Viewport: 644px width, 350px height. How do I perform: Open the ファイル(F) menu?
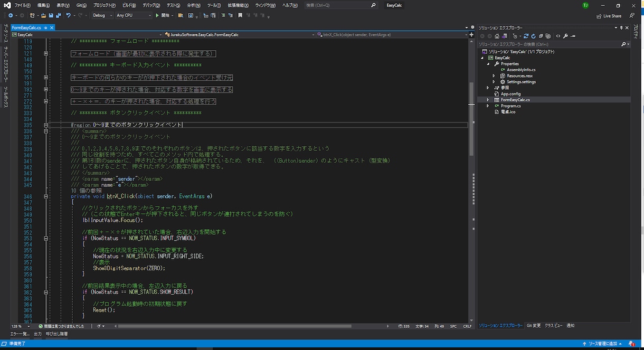point(22,5)
